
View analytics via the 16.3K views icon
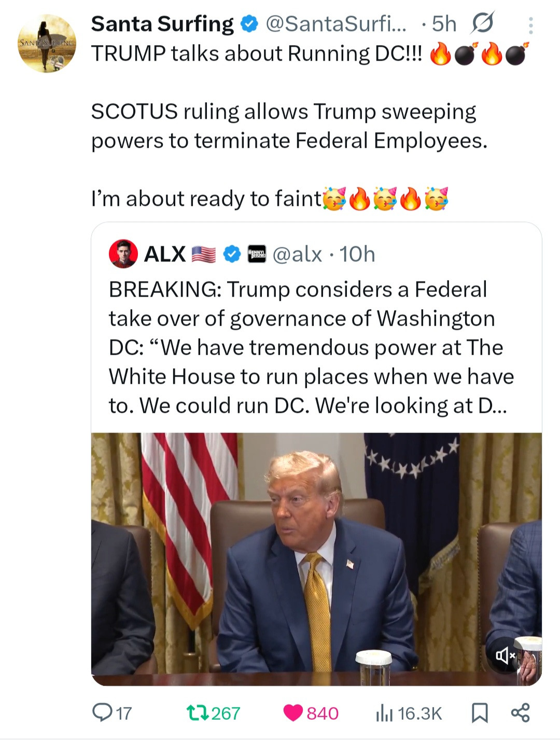[384, 713]
